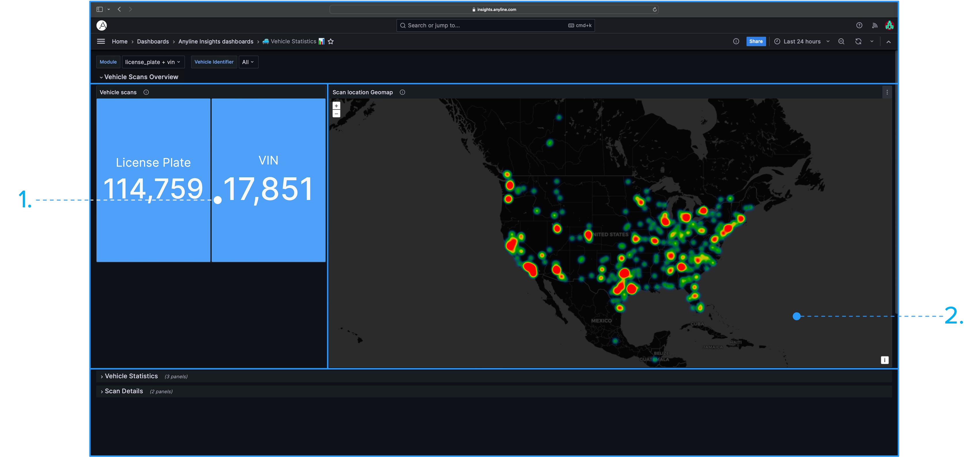Click the help question mark icon
This screenshot has height=457, width=980.
click(x=859, y=25)
